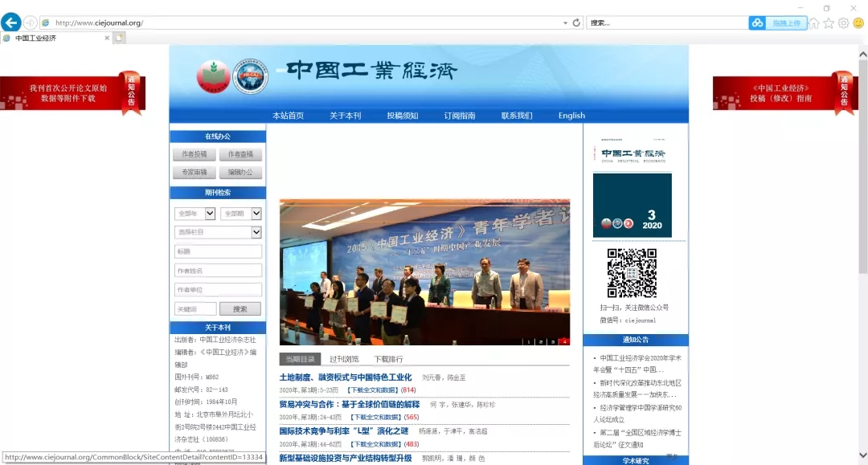868x465 pixels.
Task: Open article 国际技术竞争与利率"L型"演化之谜
Action: [x=344, y=430]
